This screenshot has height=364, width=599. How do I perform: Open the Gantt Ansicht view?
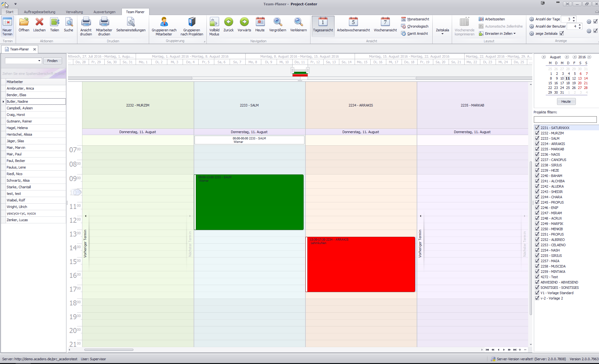pos(417,34)
